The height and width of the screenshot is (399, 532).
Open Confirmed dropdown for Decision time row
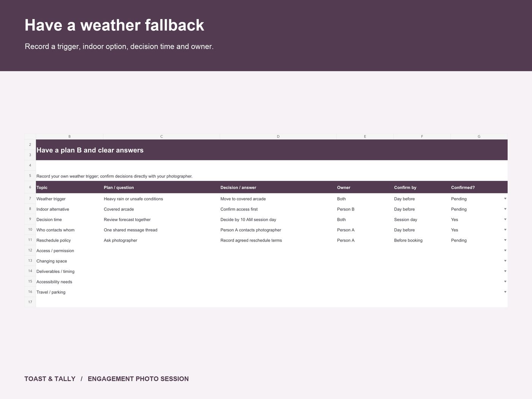click(505, 219)
